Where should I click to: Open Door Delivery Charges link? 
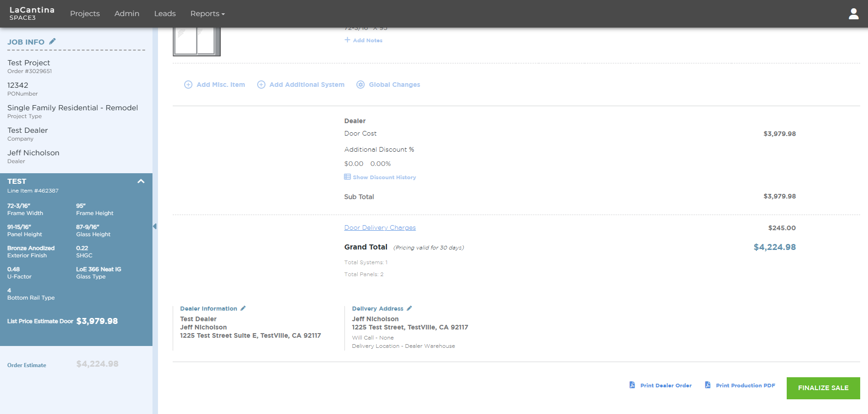point(380,227)
